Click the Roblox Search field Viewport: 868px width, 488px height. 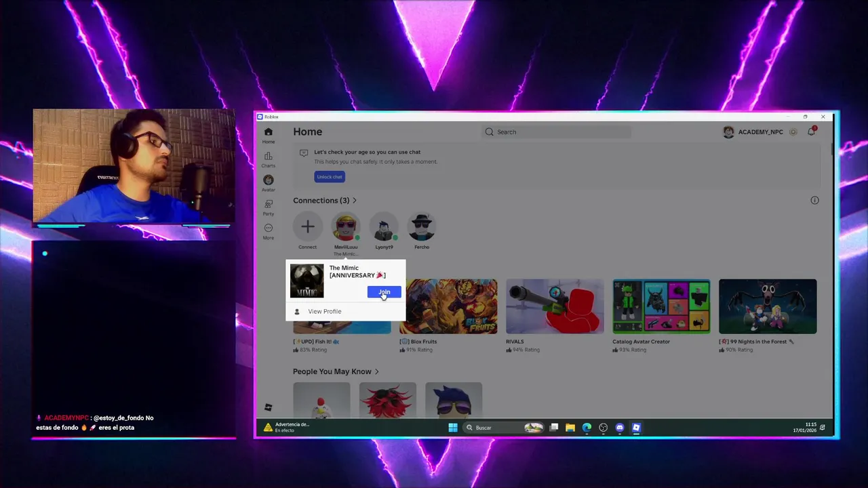pos(556,132)
